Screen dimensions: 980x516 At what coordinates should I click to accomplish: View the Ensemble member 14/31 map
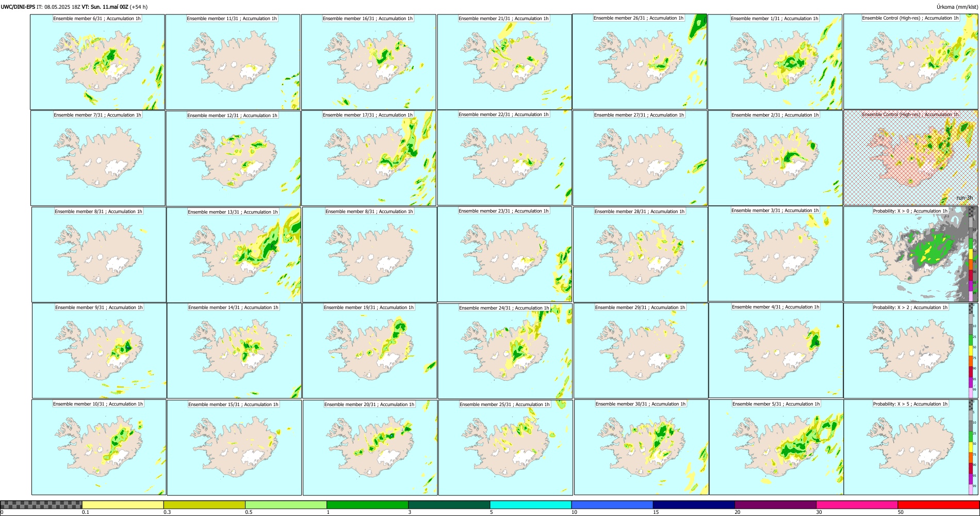pyautogui.click(x=234, y=351)
